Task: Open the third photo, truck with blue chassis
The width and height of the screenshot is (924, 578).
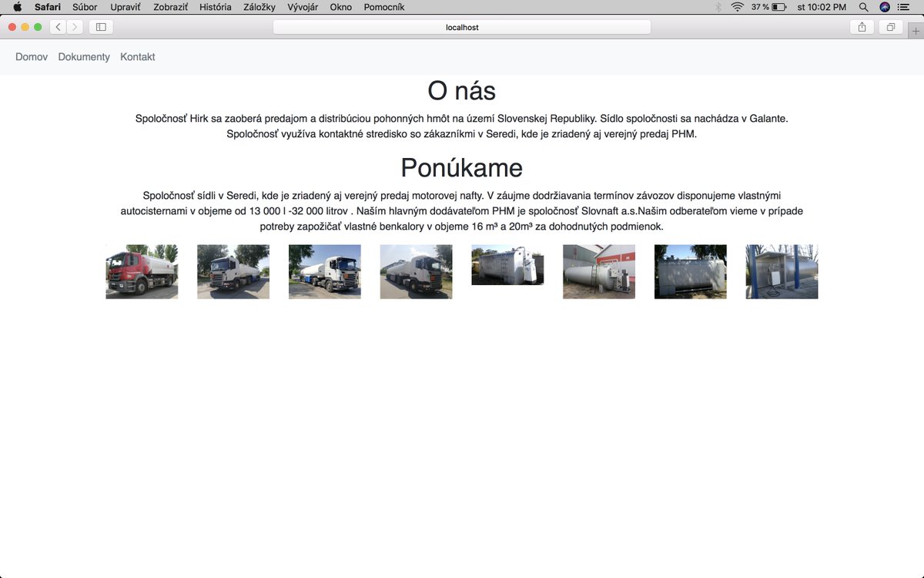Action: tap(325, 272)
